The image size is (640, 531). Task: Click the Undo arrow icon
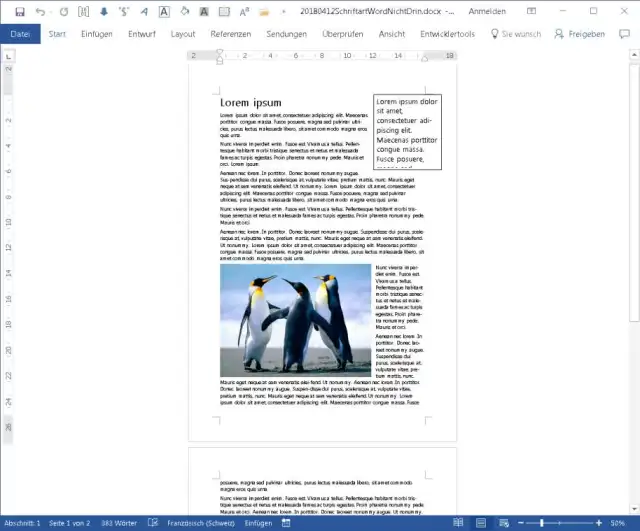(x=40, y=11)
